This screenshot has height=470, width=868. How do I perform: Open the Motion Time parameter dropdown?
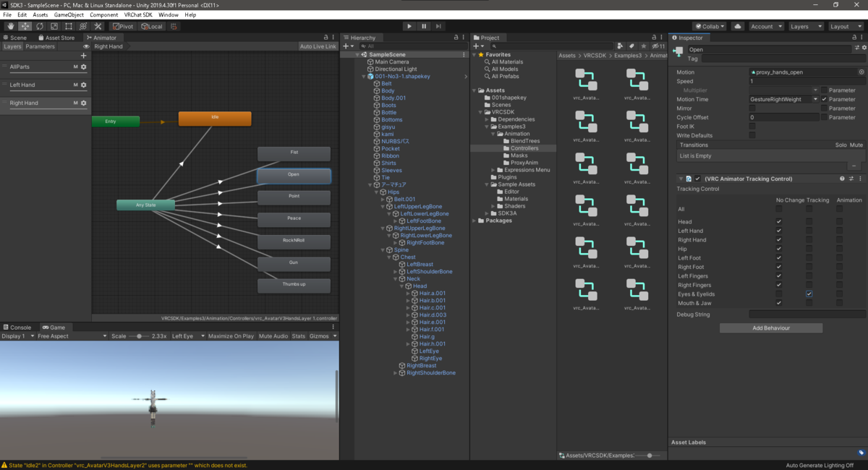tap(784, 99)
